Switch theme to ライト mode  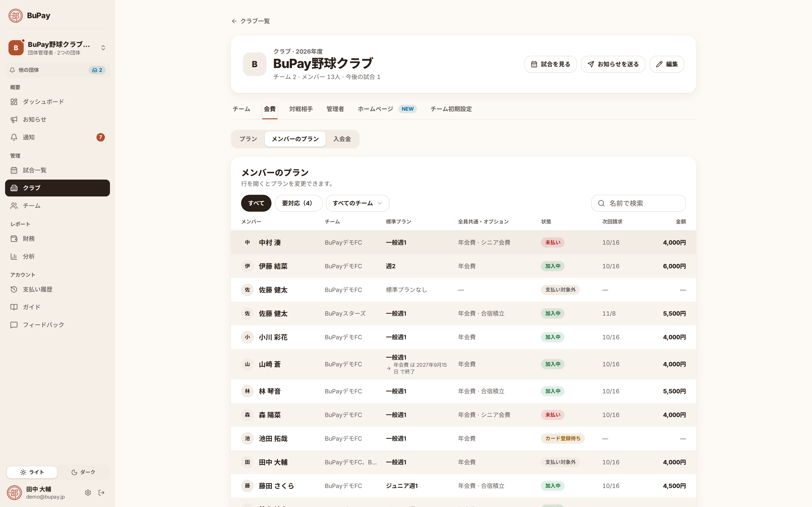32,472
